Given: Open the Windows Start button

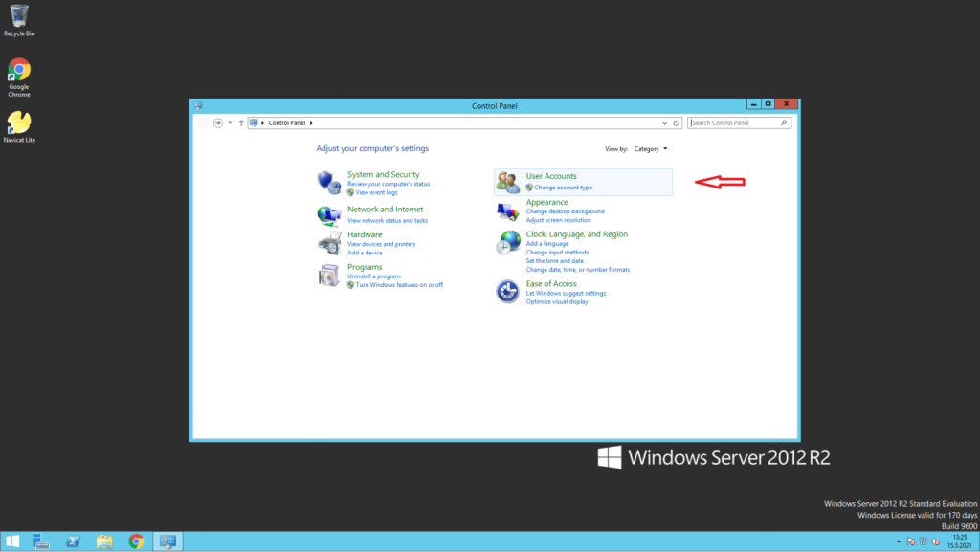Looking at the screenshot, I should (x=12, y=541).
